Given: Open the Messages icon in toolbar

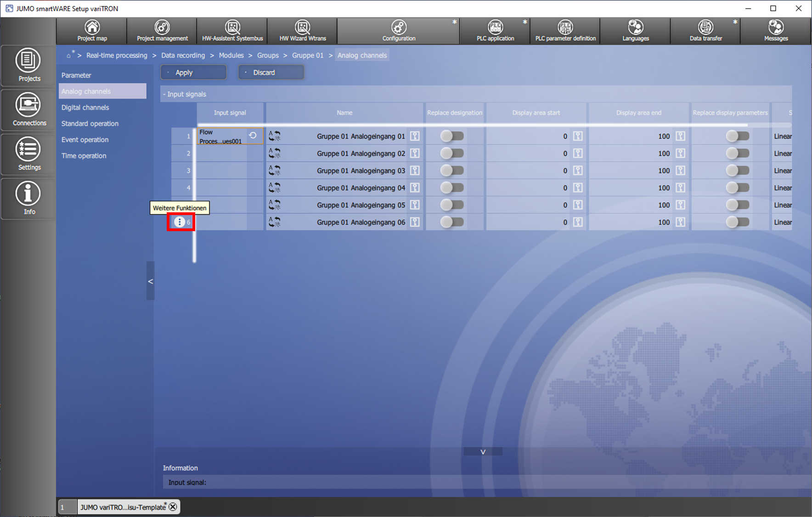Looking at the screenshot, I should (776, 31).
